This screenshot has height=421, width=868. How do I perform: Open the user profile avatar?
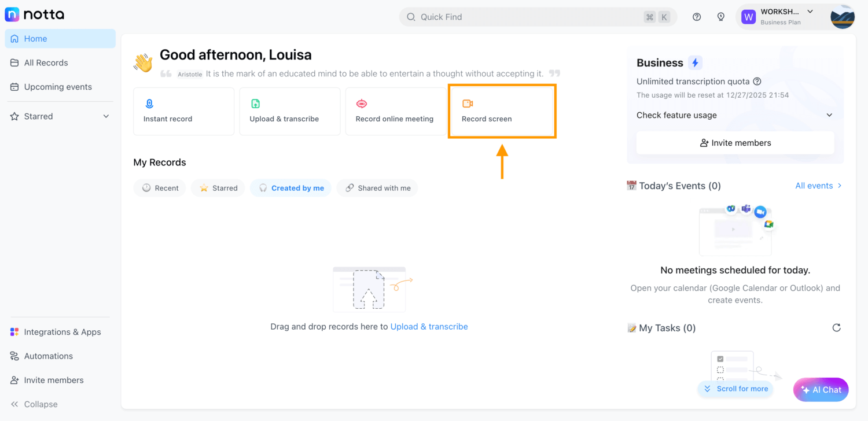click(843, 17)
